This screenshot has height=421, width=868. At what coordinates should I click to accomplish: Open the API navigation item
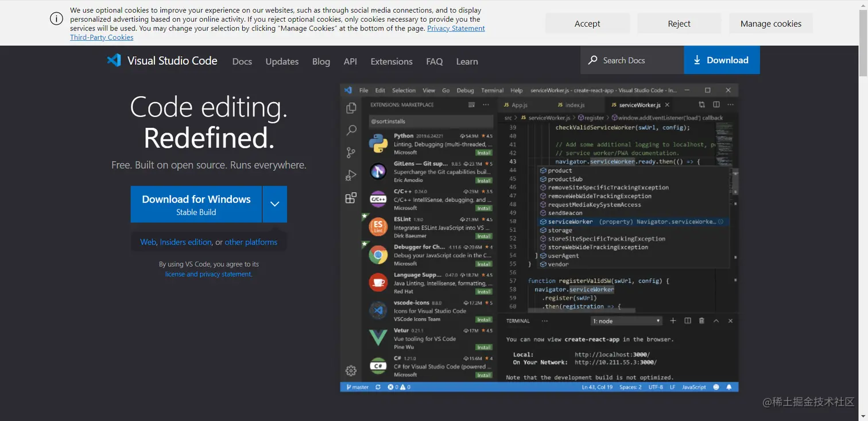point(350,61)
